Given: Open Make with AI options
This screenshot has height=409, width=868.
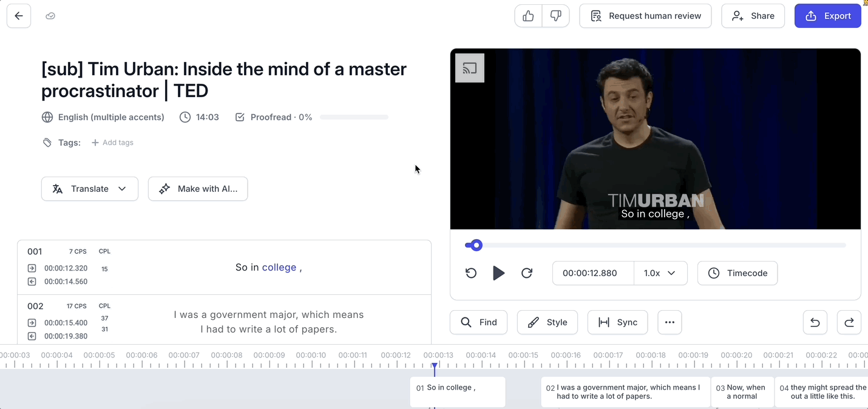Looking at the screenshot, I should [x=198, y=189].
